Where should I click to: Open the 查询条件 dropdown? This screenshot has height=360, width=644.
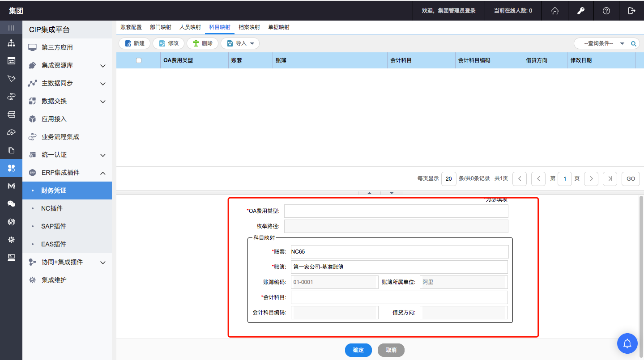coord(601,44)
